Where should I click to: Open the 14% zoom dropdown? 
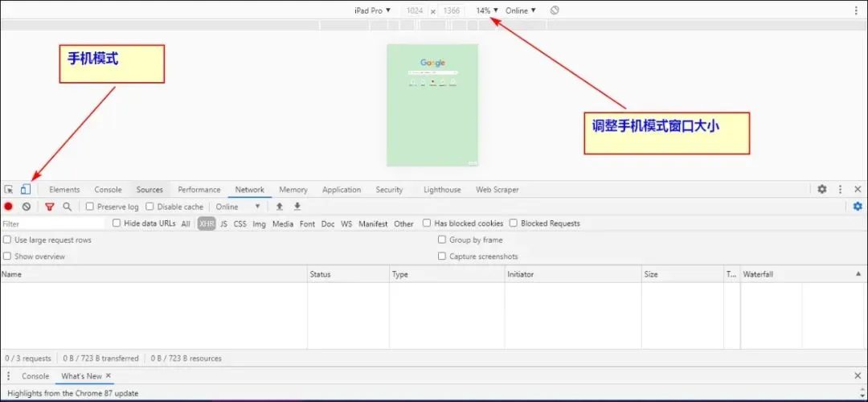click(x=487, y=10)
